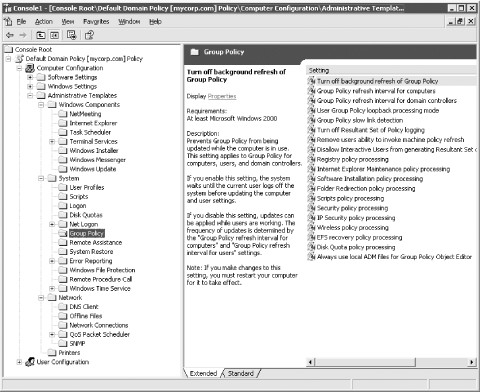
Task: Click the Setting column header
Action: point(391,70)
